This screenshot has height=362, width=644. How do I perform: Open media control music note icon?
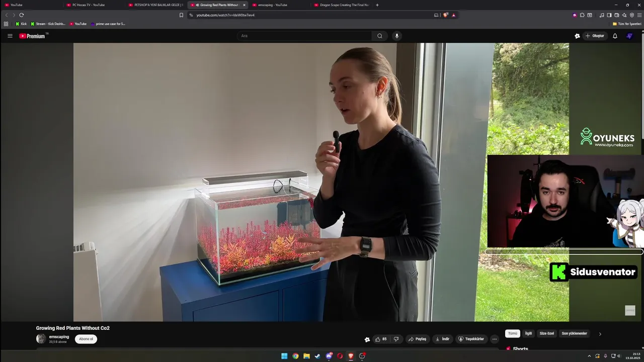point(602,15)
